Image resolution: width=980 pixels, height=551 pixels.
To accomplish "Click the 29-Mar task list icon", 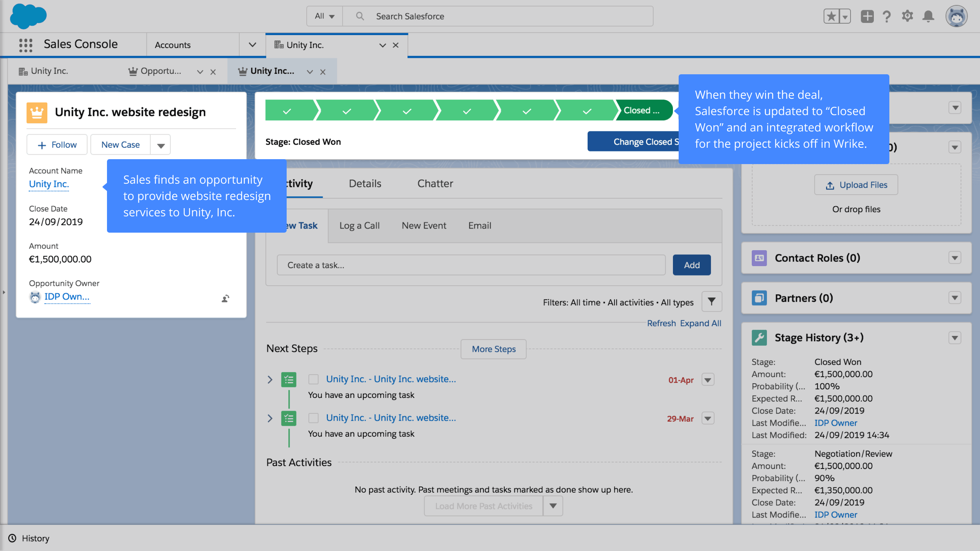I will point(289,418).
